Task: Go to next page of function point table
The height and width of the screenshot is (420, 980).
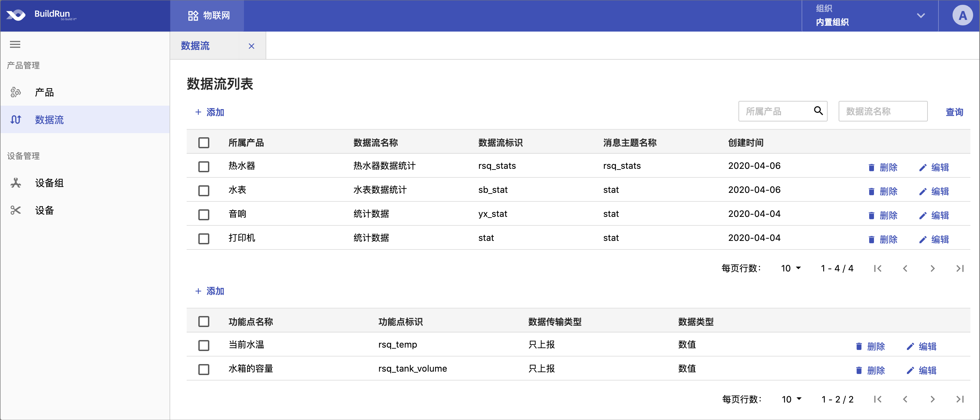Action: point(932,399)
